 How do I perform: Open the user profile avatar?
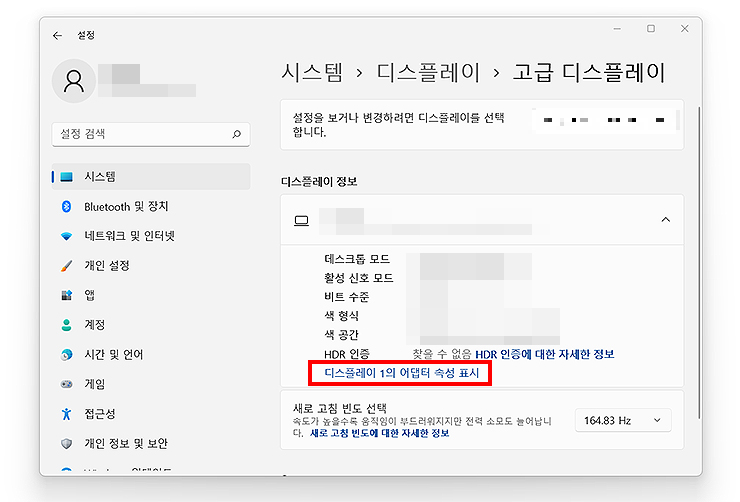coord(74,81)
